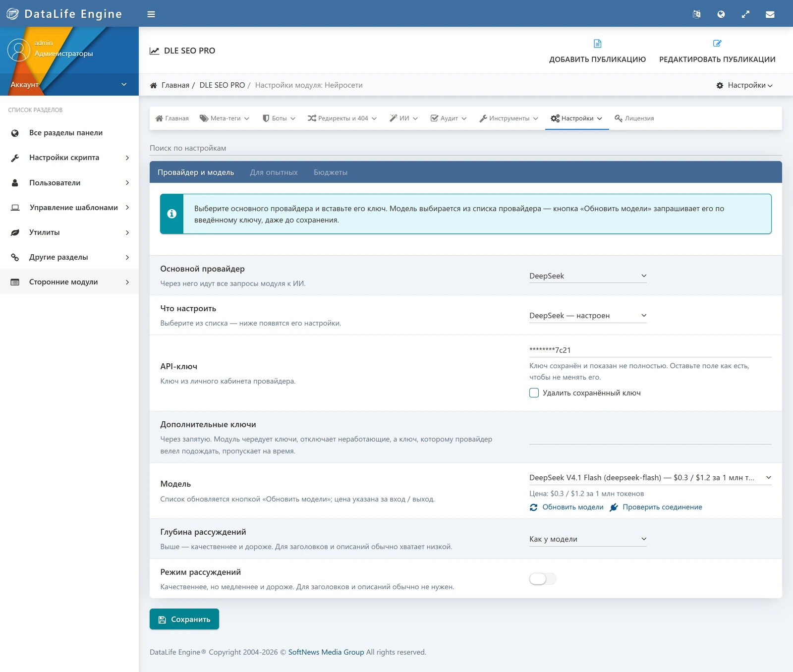Click the Дополнительные ключи input field
The height and width of the screenshot is (672, 793).
[650, 438]
